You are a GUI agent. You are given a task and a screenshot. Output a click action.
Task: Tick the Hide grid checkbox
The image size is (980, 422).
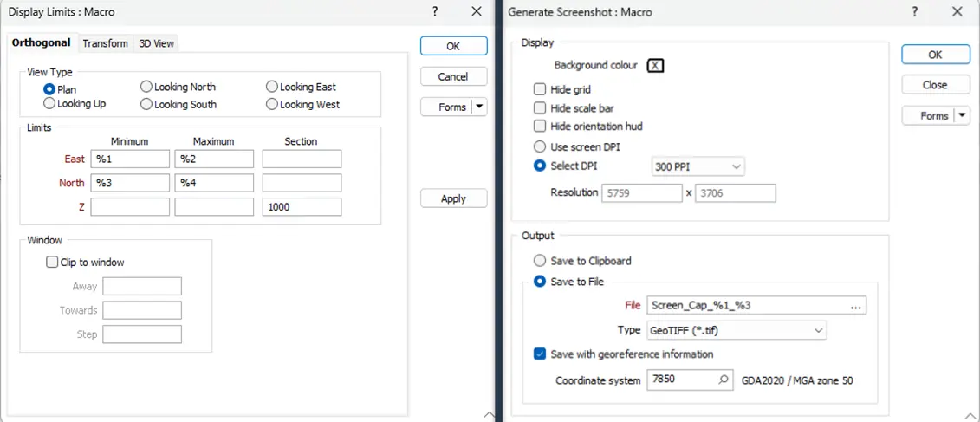point(540,89)
